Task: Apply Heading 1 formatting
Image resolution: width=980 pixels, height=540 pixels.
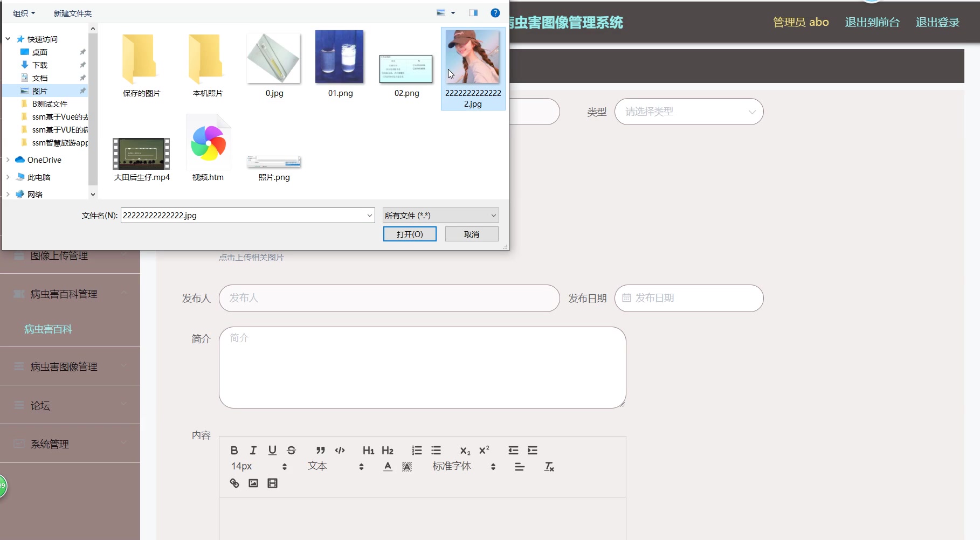Action: [x=368, y=450]
